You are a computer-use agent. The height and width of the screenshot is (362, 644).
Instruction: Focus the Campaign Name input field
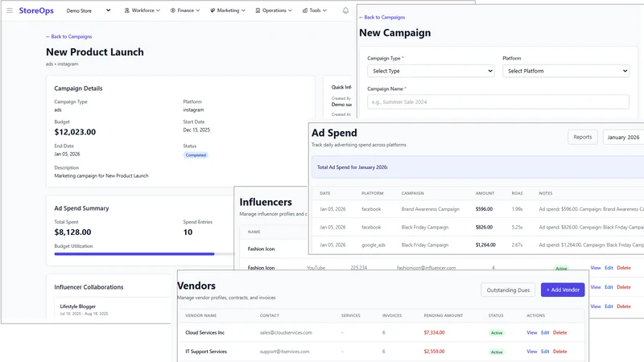click(498, 102)
